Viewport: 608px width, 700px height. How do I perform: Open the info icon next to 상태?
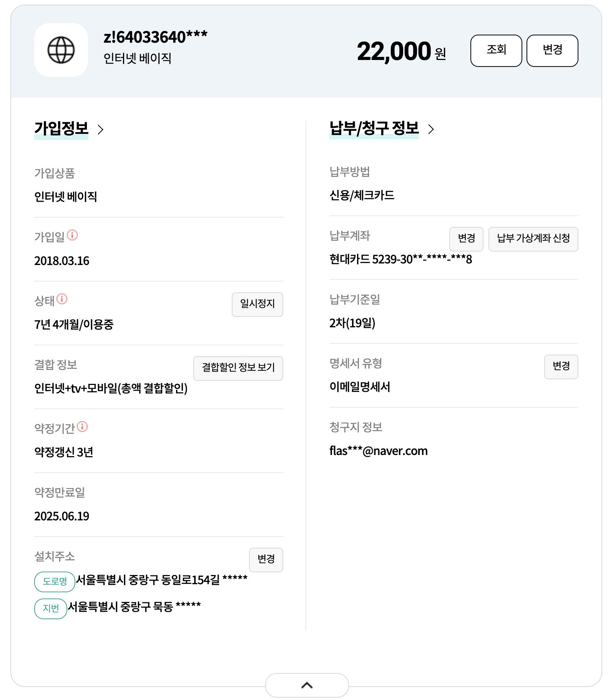click(x=62, y=299)
